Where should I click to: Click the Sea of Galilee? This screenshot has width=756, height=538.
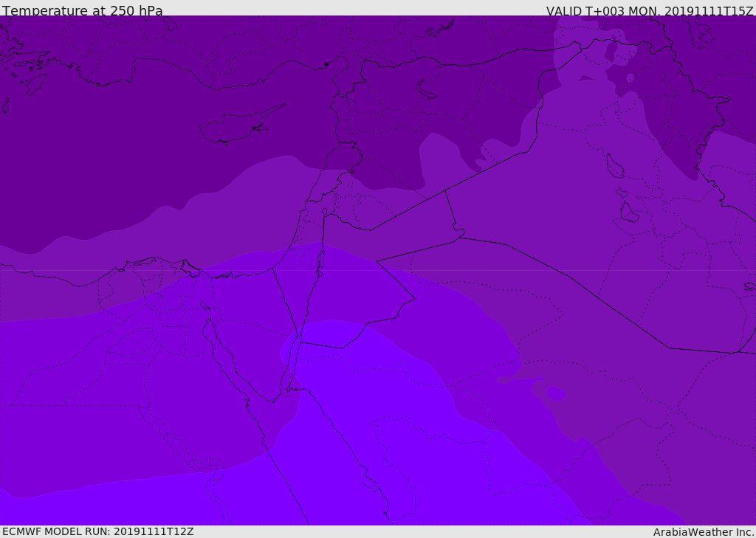324,213
